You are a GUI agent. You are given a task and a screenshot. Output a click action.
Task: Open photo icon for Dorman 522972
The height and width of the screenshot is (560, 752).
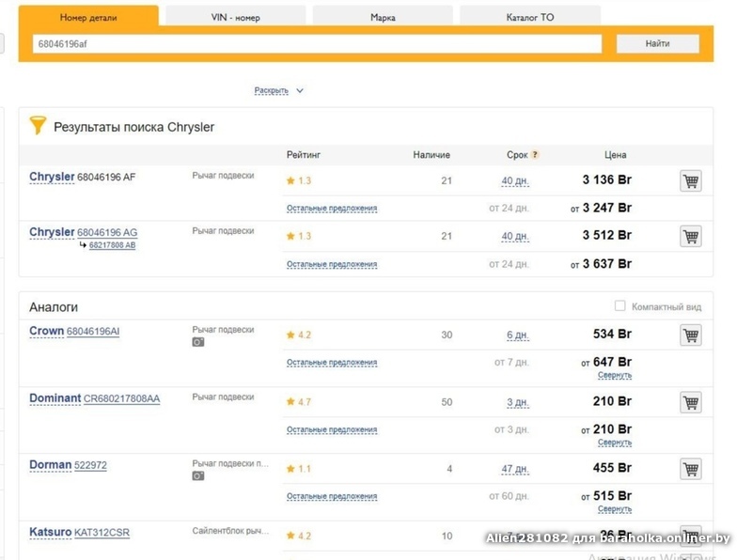tap(198, 475)
